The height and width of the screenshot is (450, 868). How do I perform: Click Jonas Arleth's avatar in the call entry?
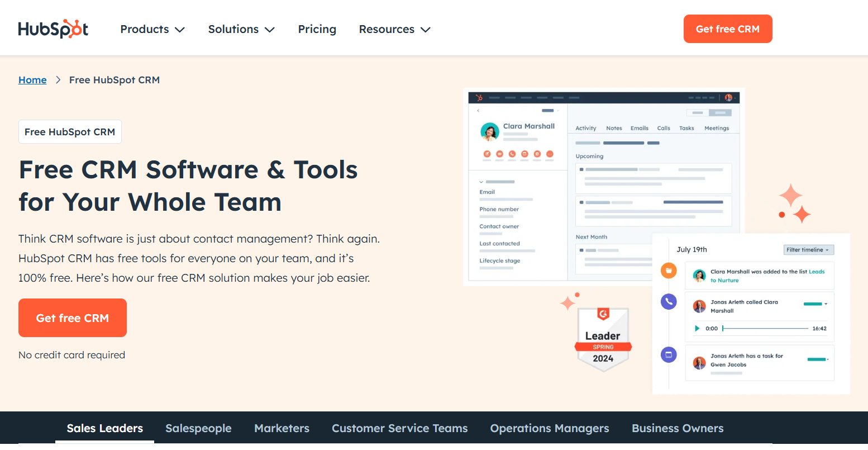click(699, 306)
